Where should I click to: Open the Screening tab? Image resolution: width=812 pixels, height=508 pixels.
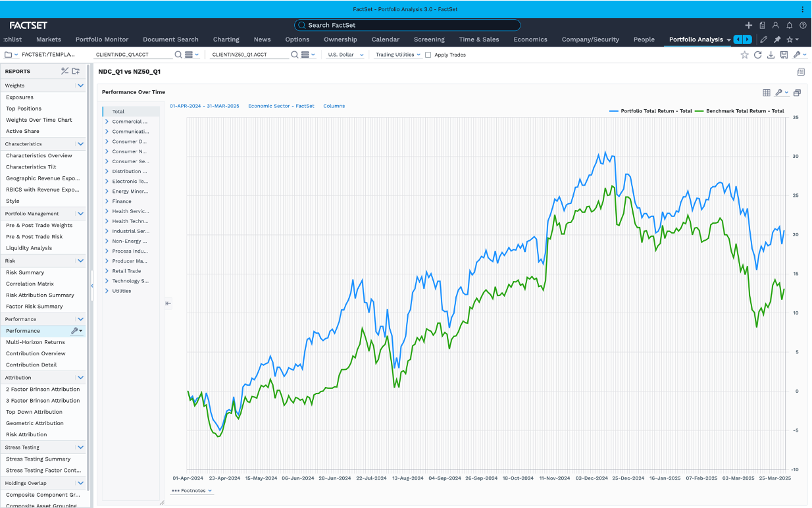point(429,39)
